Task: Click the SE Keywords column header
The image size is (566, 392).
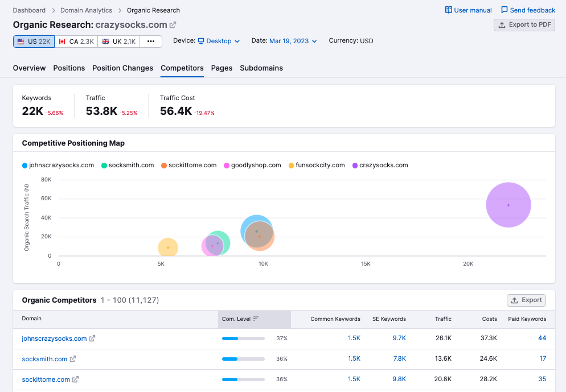Action: [389, 319]
